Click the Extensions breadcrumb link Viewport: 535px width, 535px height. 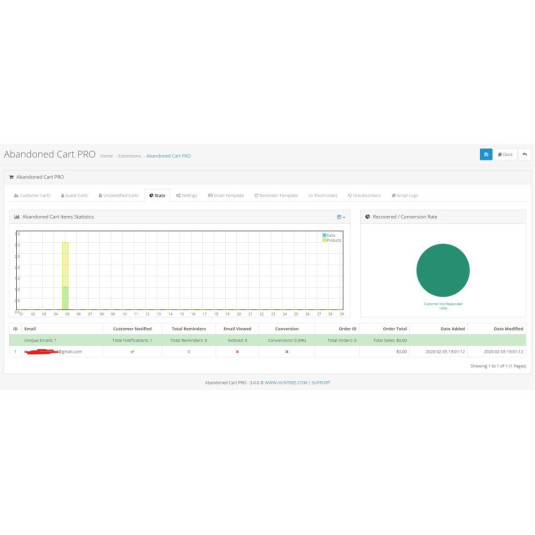tap(129, 156)
